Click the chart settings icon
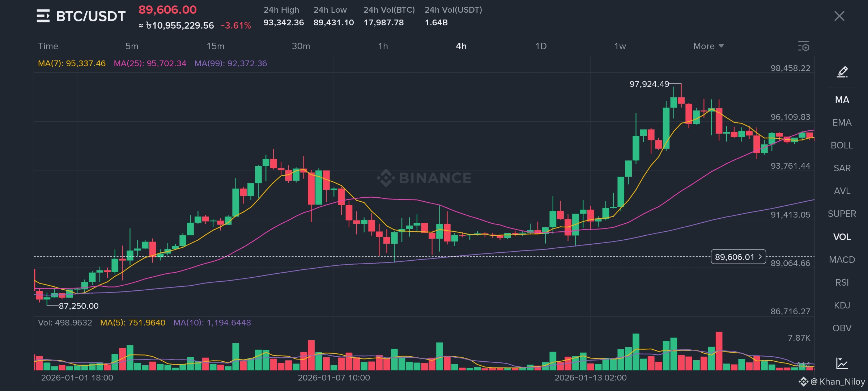The width and height of the screenshot is (868, 391). click(803, 46)
